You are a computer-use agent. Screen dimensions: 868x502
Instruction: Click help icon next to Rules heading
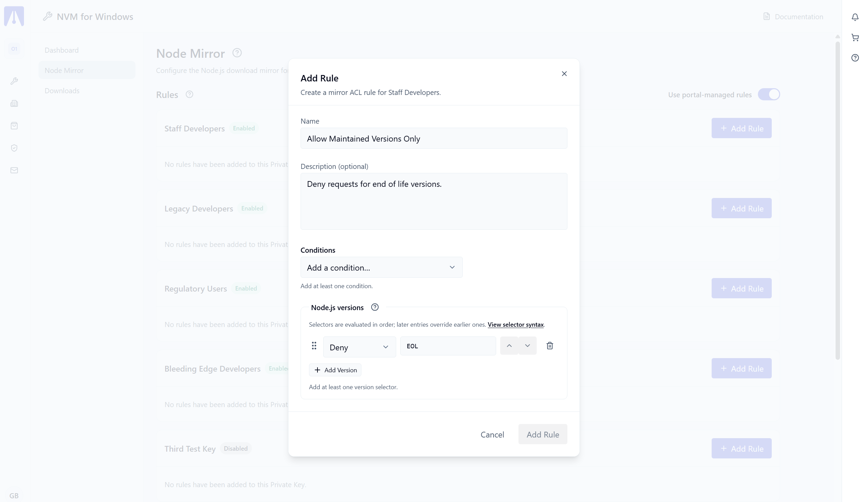(189, 94)
